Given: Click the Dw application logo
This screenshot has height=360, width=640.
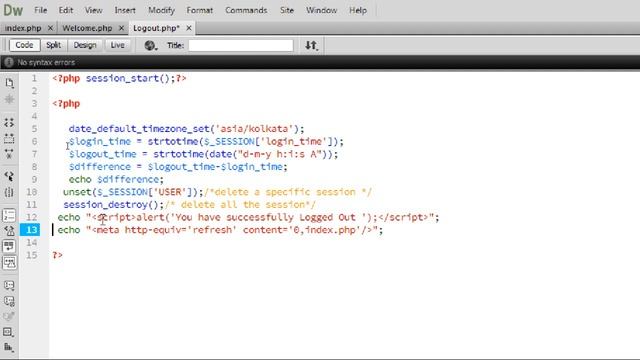Looking at the screenshot, I should click(x=13, y=10).
